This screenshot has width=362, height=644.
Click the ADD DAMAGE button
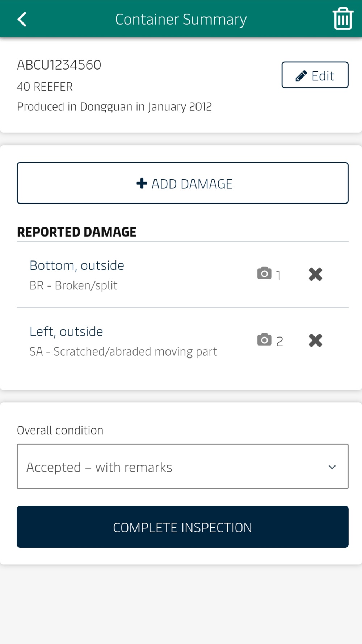click(x=182, y=183)
